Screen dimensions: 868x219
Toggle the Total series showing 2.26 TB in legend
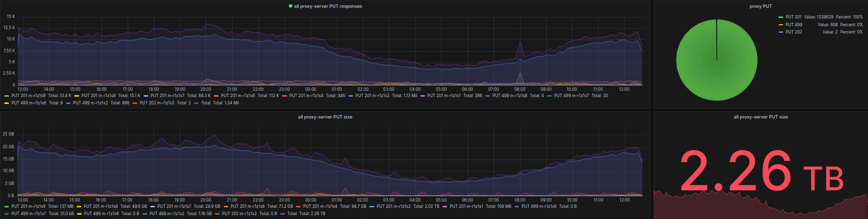(x=292, y=214)
